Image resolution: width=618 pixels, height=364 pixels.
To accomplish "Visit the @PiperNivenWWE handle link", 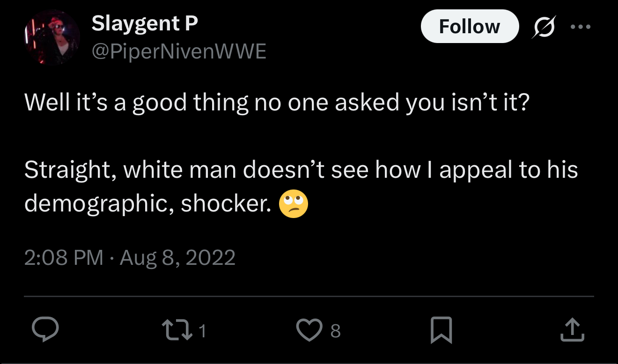I will 179,51.
